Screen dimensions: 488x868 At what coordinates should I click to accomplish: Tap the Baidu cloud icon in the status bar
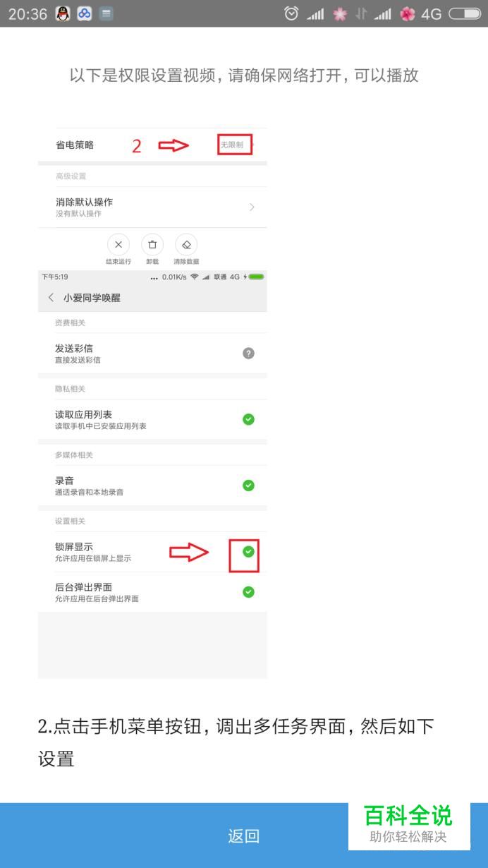coord(85,13)
